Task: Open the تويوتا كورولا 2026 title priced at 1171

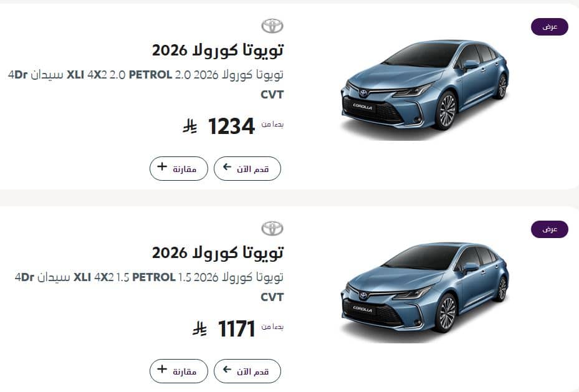Action: tap(218, 252)
